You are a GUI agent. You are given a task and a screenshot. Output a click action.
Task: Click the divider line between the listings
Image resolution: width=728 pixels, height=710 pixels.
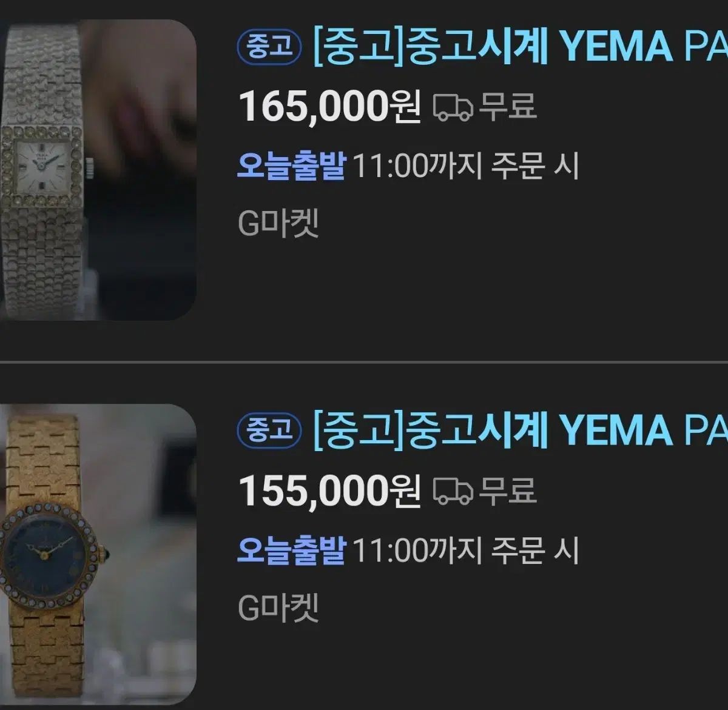tap(364, 362)
